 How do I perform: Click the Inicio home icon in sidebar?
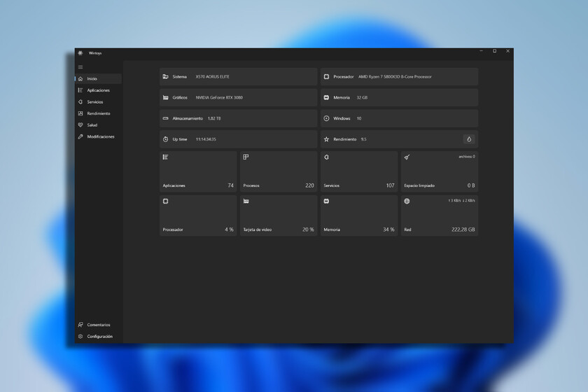click(80, 79)
